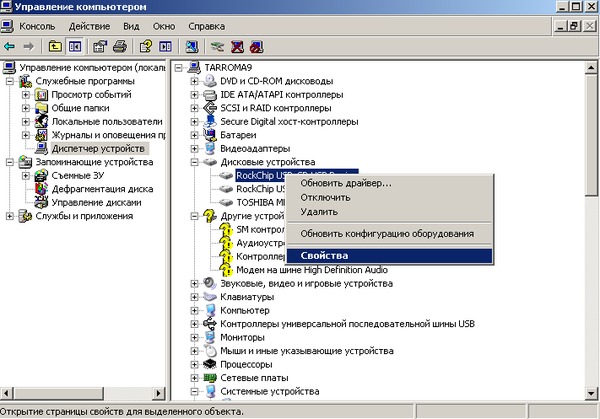Collapse the Служебные программы tree node
Viewport: 600px width, 419px height.
10,81
